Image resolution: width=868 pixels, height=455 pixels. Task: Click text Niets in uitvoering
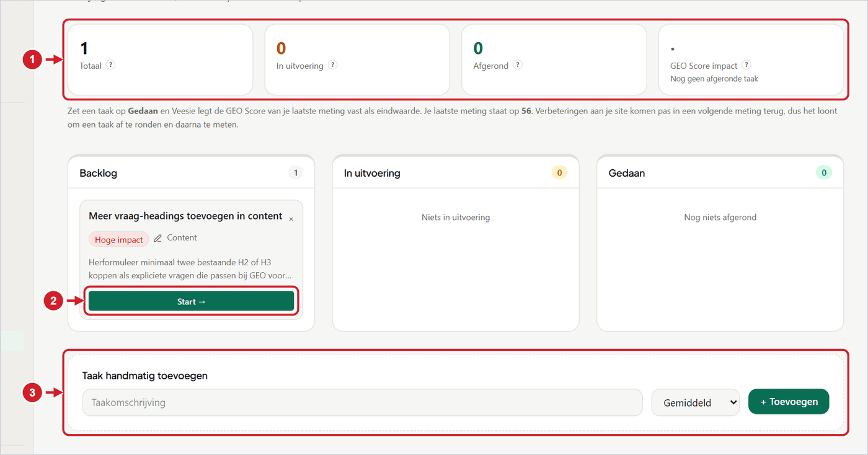coord(456,217)
